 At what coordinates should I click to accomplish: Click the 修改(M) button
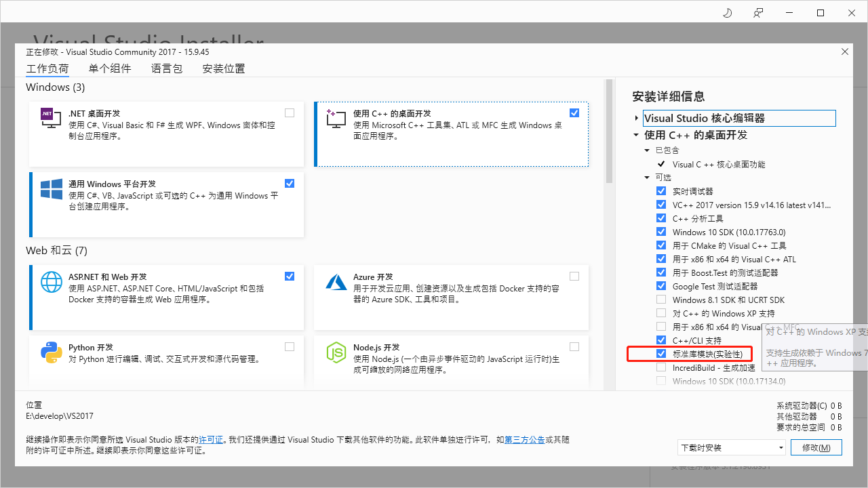816,447
